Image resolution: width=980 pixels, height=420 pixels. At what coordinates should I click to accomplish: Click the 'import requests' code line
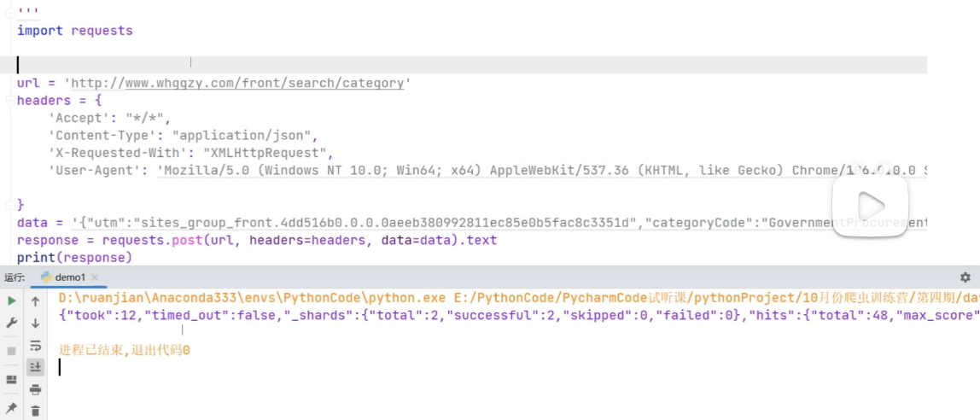click(75, 31)
